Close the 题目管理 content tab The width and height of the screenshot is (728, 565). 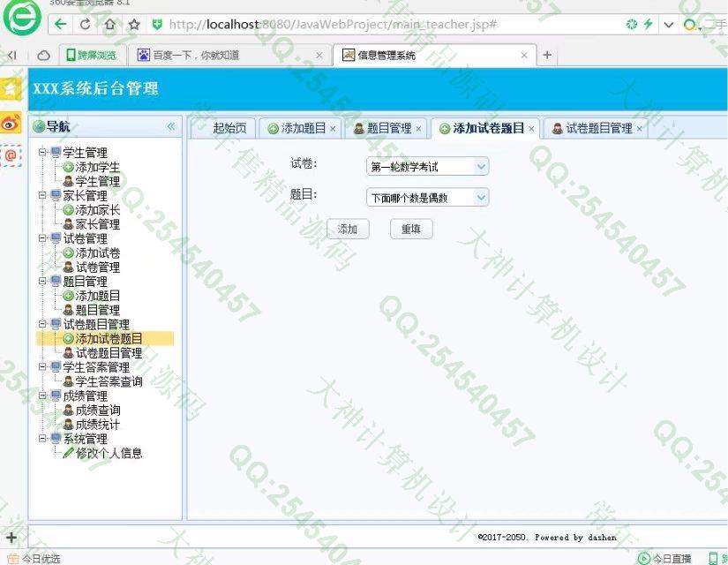pos(418,129)
